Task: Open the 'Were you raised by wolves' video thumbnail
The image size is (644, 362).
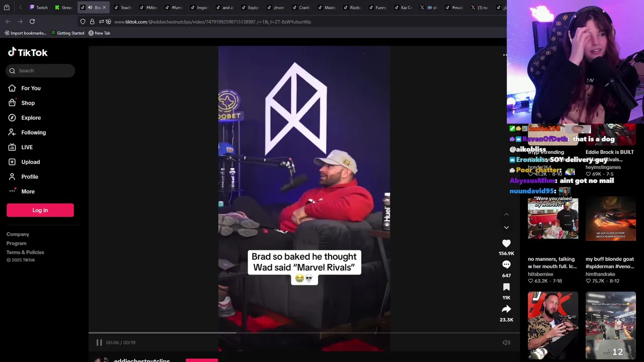Action: [553, 218]
